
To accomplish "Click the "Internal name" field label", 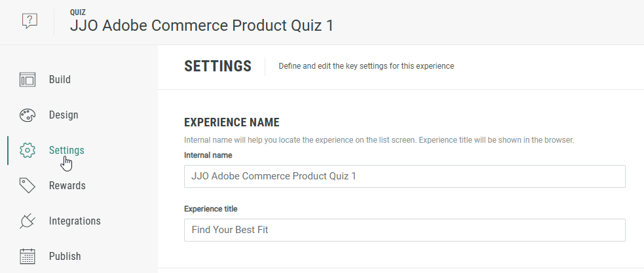I will click(208, 155).
